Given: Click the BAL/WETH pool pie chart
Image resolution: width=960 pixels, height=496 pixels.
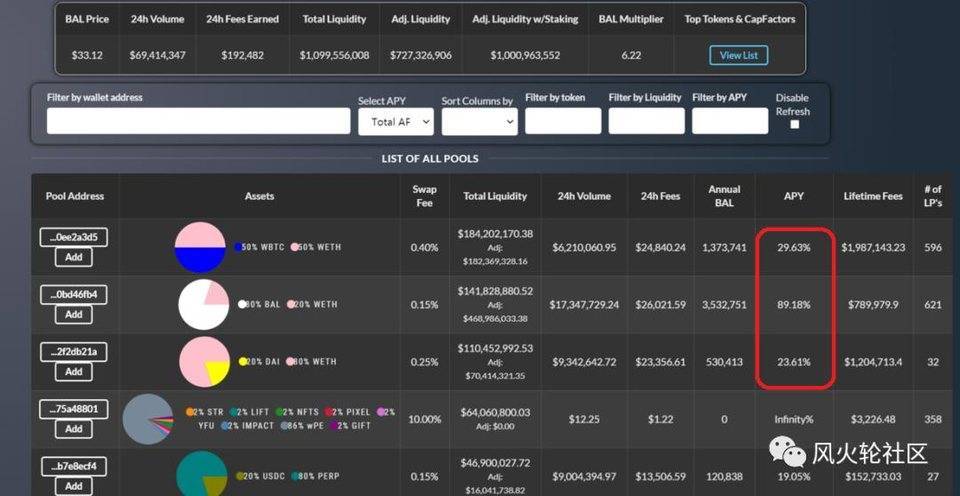Looking at the screenshot, I should pyautogui.click(x=203, y=305).
